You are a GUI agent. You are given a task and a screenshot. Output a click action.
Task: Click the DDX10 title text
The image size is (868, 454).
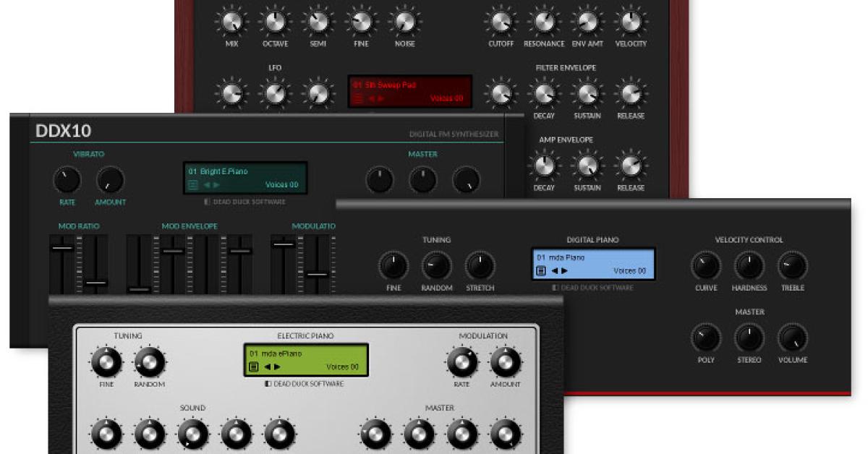[63, 131]
